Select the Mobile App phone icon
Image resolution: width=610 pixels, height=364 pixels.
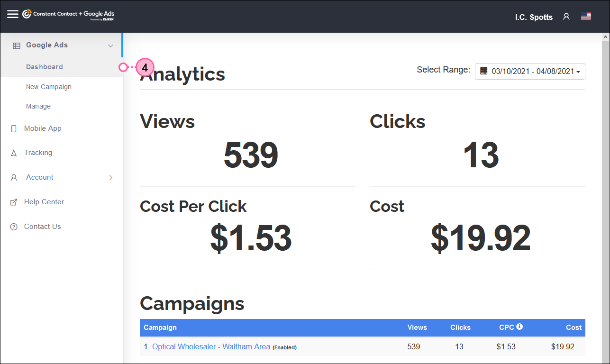pos(14,128)
